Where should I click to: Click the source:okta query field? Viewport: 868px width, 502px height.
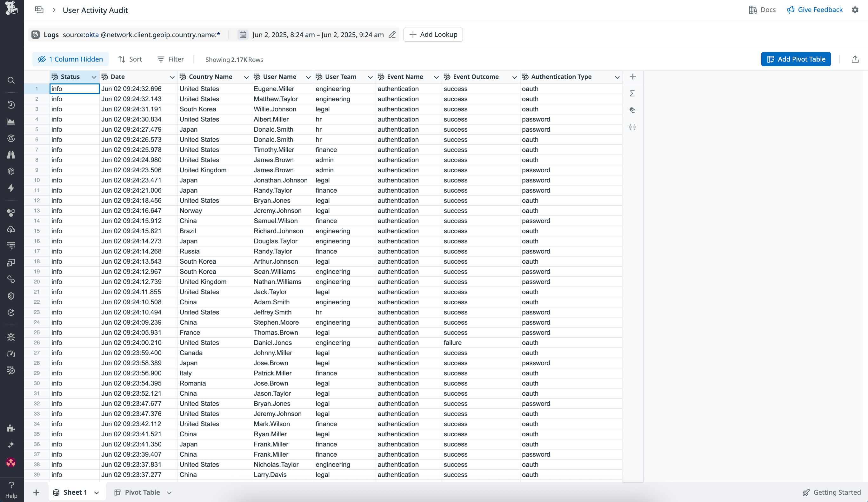pos(142,35)
